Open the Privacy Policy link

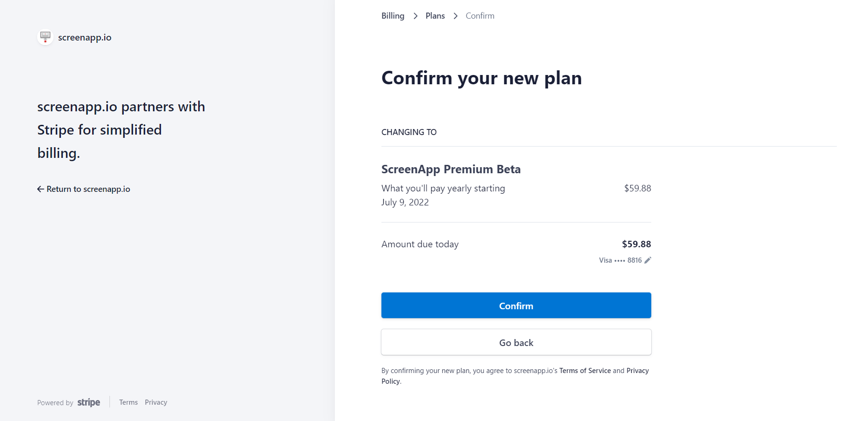click(637, 371)
